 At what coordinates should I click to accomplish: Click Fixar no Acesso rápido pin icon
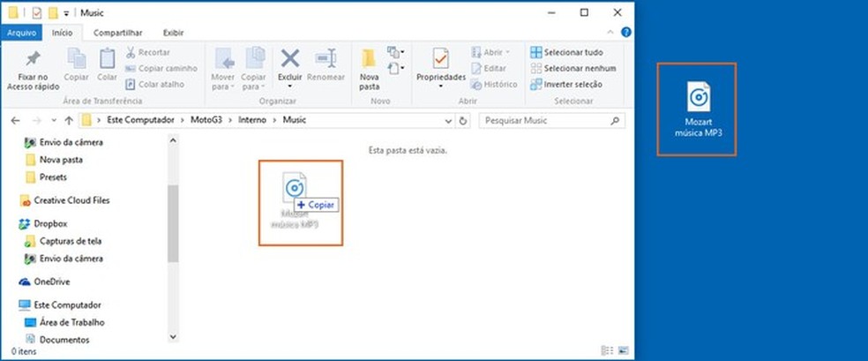coord(34,58)
